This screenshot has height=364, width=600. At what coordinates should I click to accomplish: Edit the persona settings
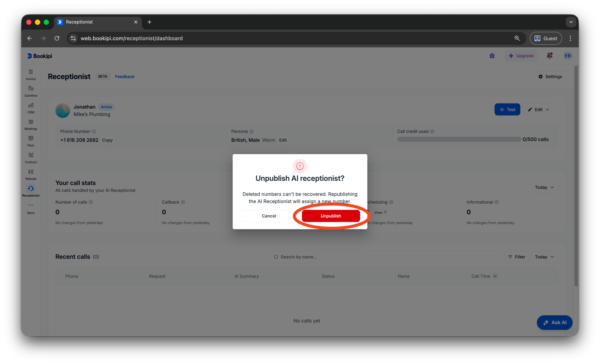[x=283, y=140]
